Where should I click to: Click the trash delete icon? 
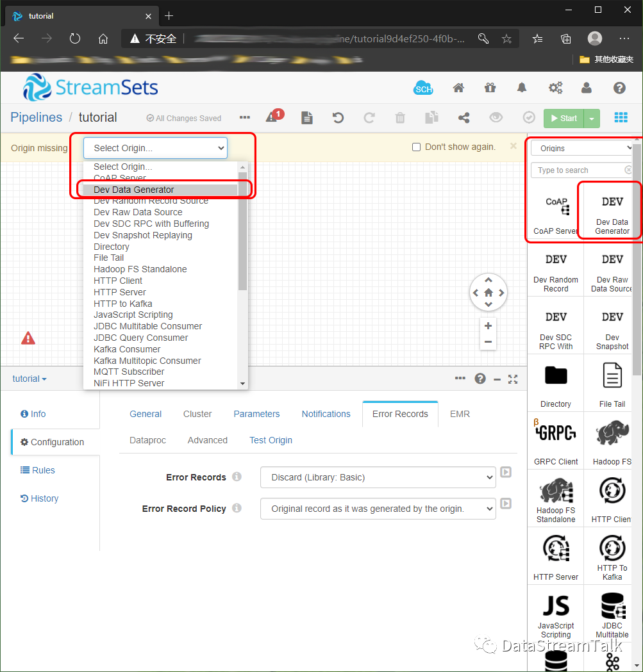[x=400, y=117]
